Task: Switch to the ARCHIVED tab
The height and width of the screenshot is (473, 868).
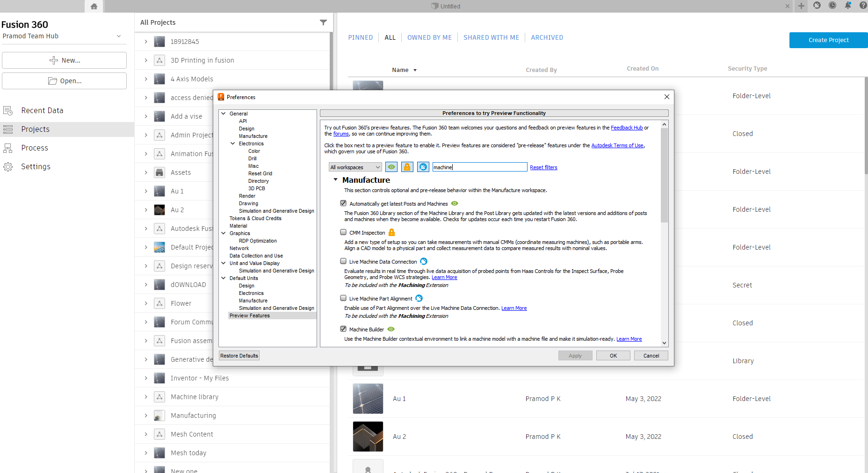Action: pyautogui.click(x=547, y=37)
